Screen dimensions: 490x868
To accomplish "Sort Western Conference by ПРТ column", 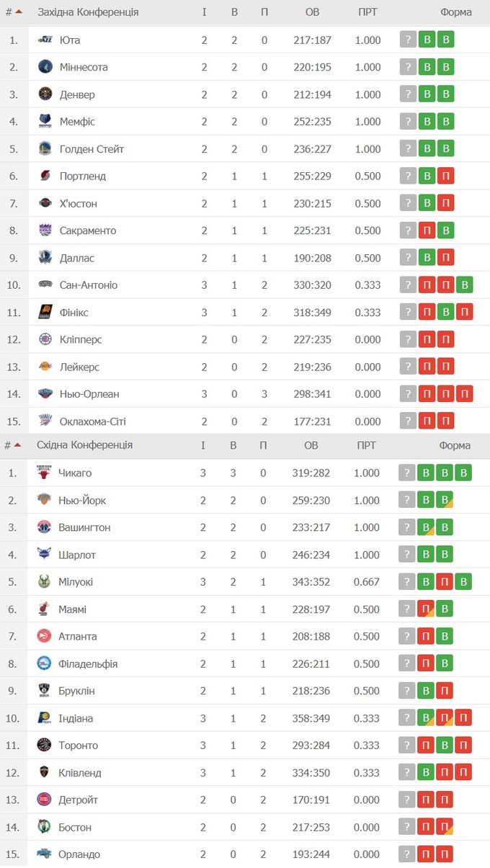I will tap(367, 12).
